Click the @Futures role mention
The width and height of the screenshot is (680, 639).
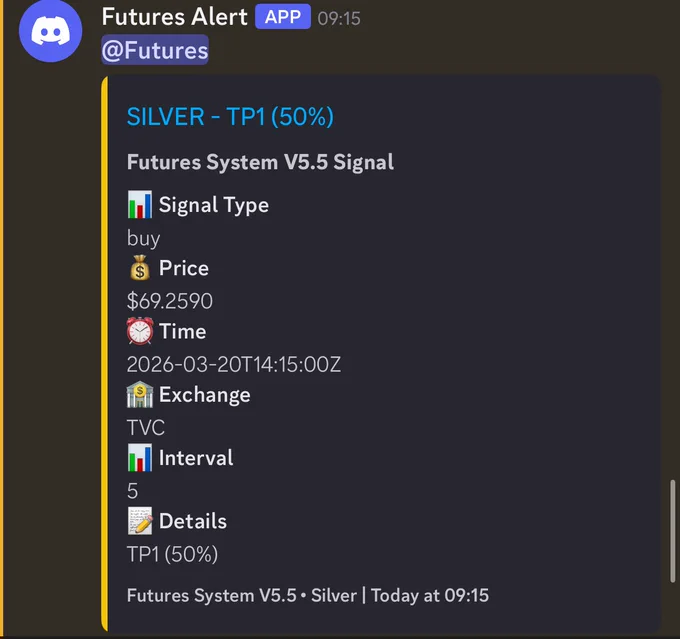click(155, 50)
